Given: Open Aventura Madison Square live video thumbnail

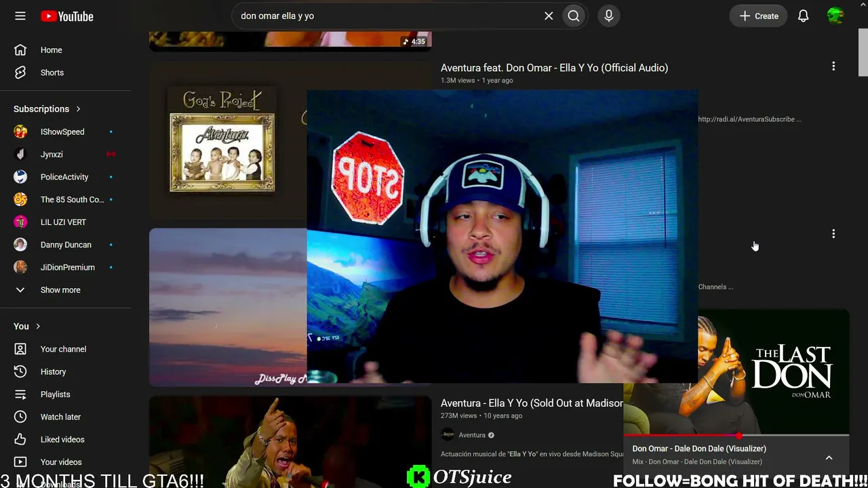Looking at the screenshot, I should [x=290, y=442].
